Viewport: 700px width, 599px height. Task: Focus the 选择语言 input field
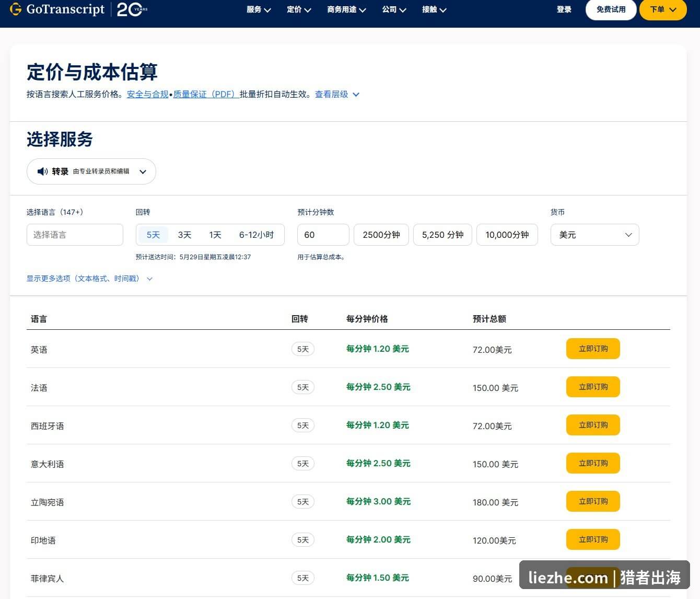tap(75, 235)
